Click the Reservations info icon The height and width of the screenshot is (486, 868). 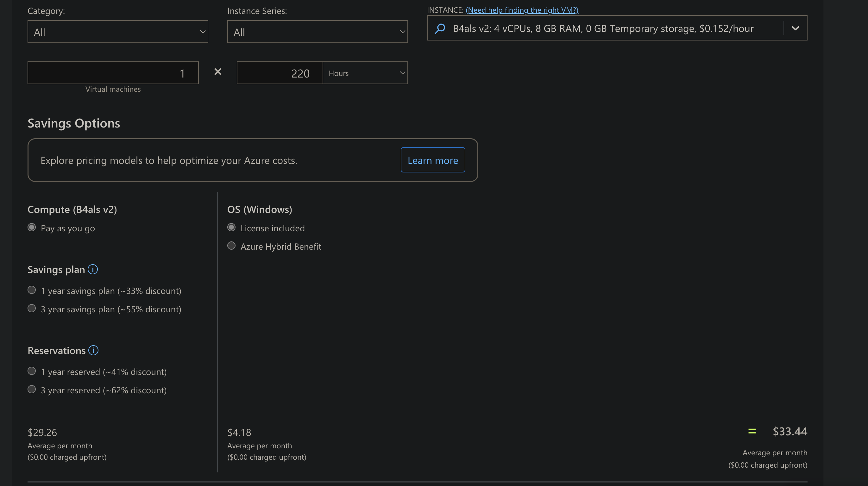click(x=93, y=350)
